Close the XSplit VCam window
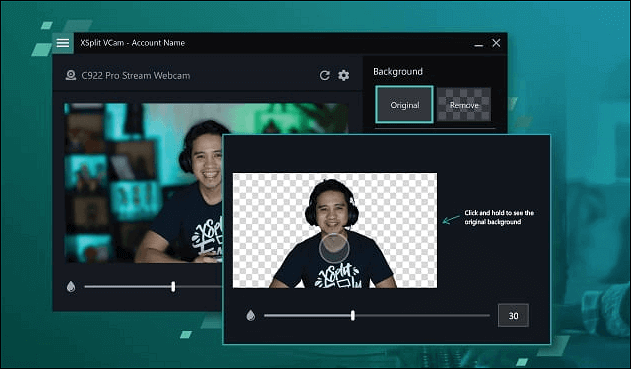 pyautogui.click(x=496, y=43)
